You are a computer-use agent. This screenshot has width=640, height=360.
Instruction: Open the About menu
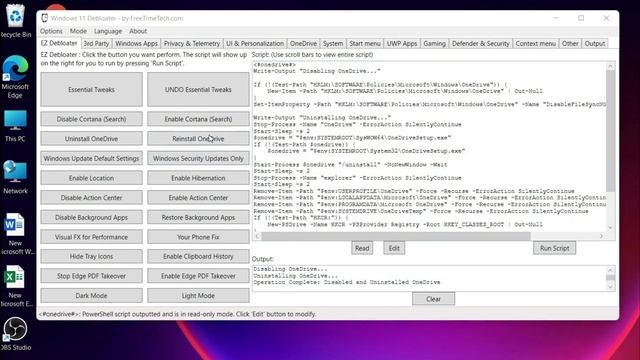coord(138,31)
